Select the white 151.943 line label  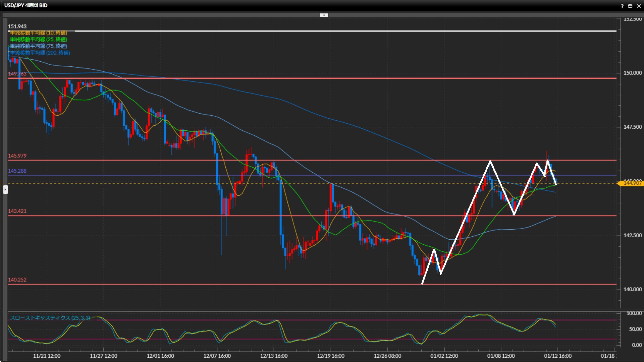click(17, 26)
